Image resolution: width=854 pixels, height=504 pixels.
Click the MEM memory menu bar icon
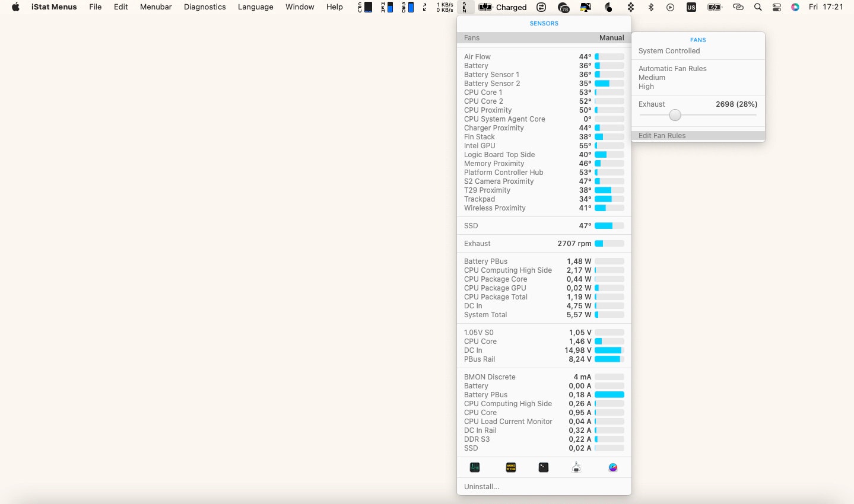pyautogui.click(x=387, y=7)
